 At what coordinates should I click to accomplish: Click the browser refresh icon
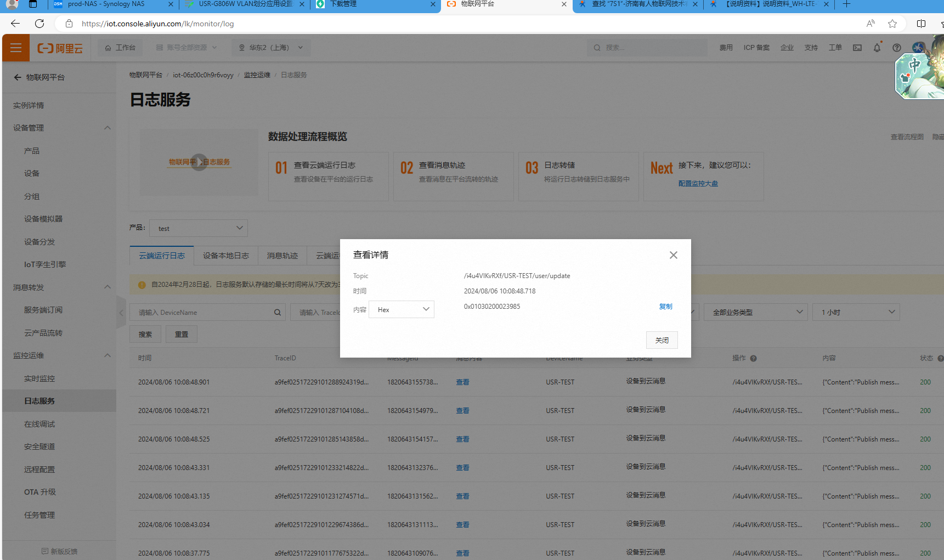[x=39, y=24]
